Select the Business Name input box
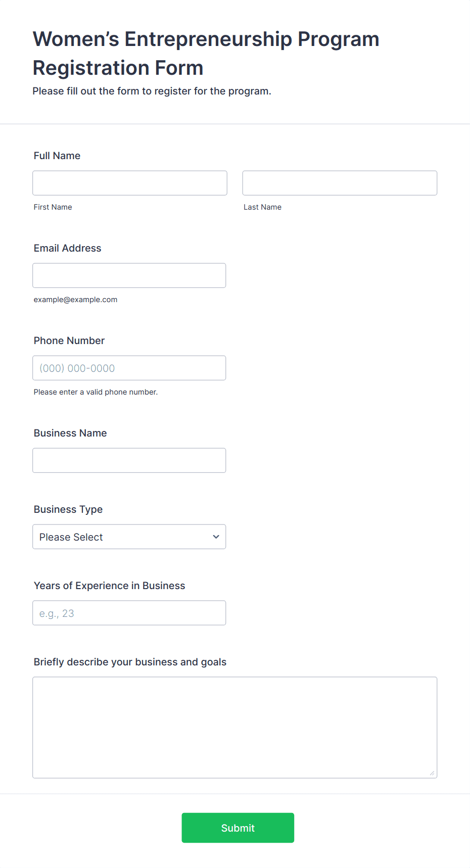This screenshot has height=868, width=470. 129,460
